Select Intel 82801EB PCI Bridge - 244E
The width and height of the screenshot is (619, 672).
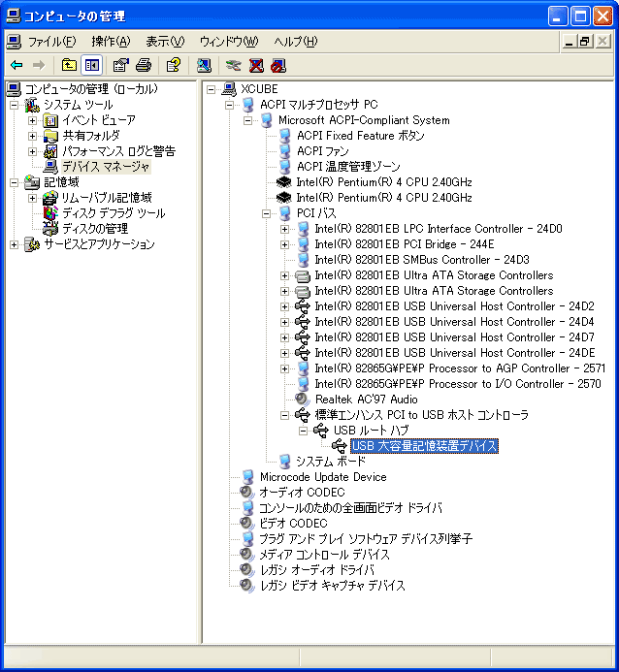[x=405, y=244]
